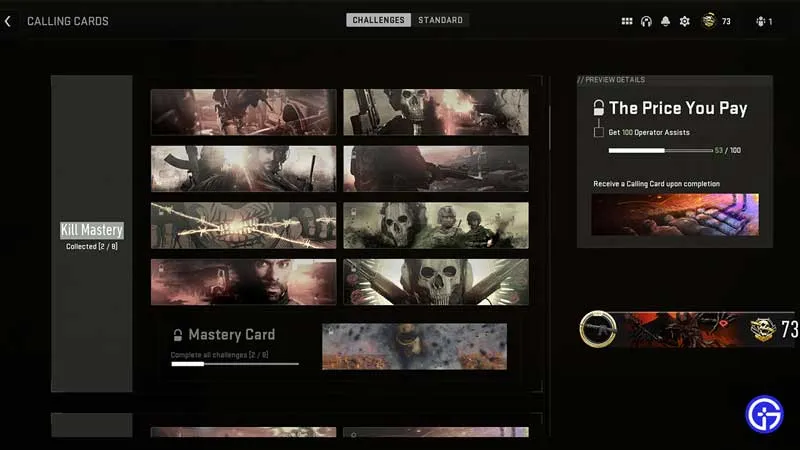The width and height of the screenshot is (800, 450).
Task: Open the party members icon showing 1
Action: pyautogui.click(x=761, y=21)
